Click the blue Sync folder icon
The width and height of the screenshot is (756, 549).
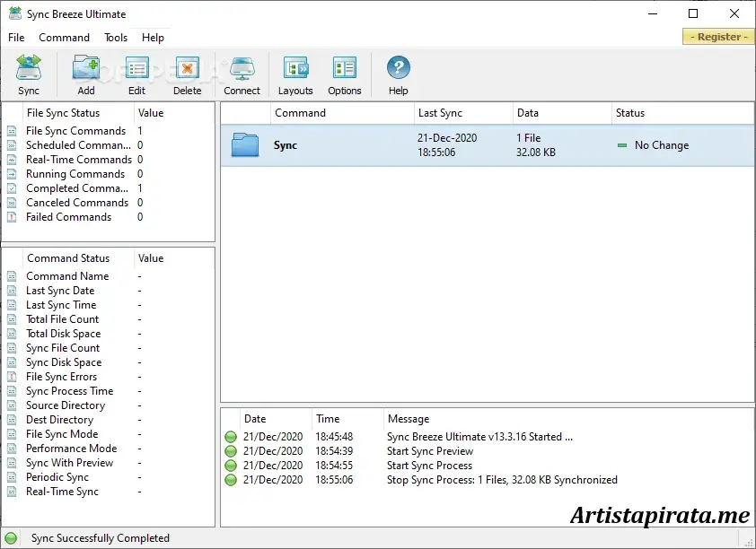pos(243,142)
